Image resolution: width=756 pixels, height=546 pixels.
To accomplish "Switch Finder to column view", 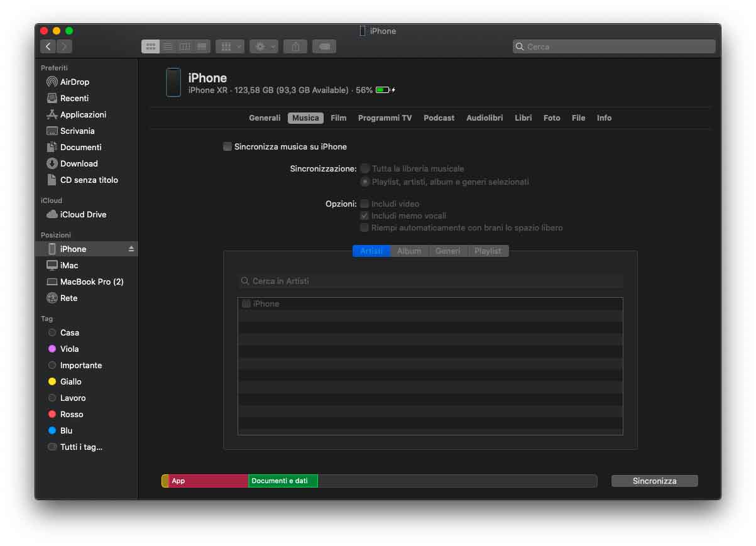I will point(185,46).
